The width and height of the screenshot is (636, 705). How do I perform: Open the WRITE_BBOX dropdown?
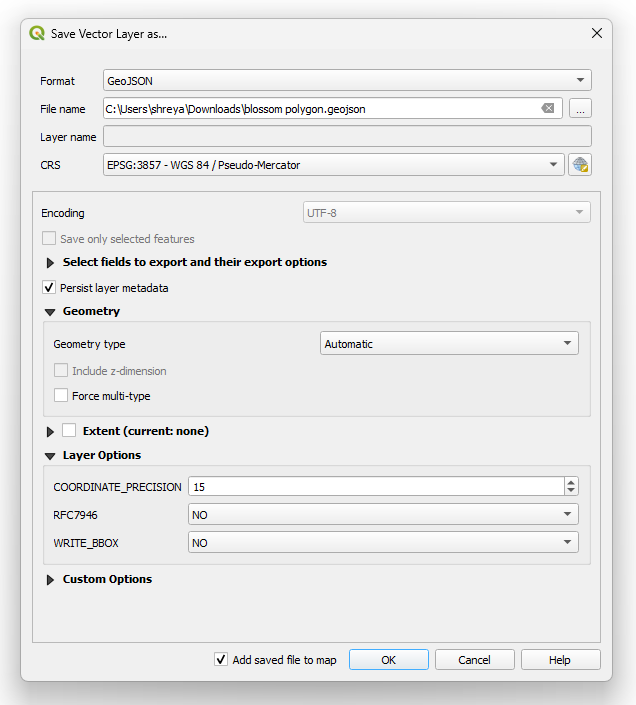pyautogui.click(x=383, y=543)
